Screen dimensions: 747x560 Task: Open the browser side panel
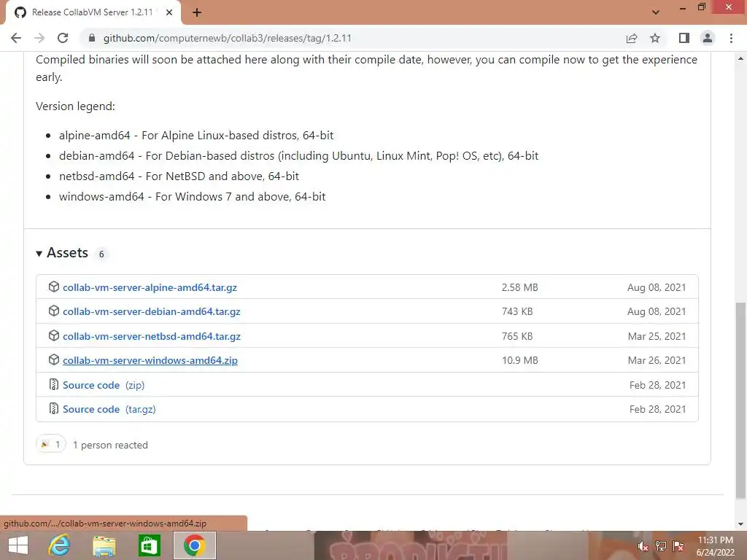coord(684,38)
